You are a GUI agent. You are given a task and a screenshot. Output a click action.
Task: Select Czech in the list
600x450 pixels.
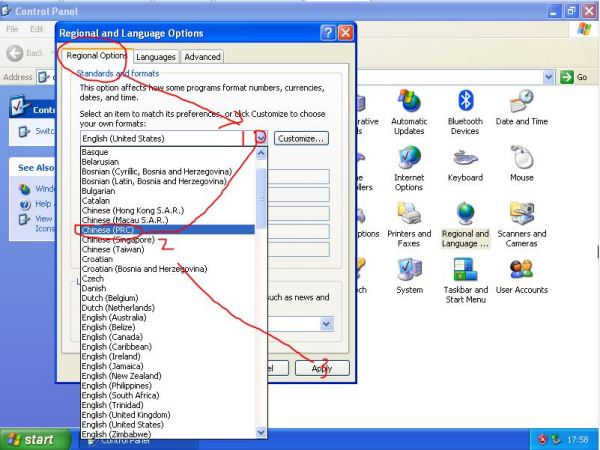(x=168, y=278)
